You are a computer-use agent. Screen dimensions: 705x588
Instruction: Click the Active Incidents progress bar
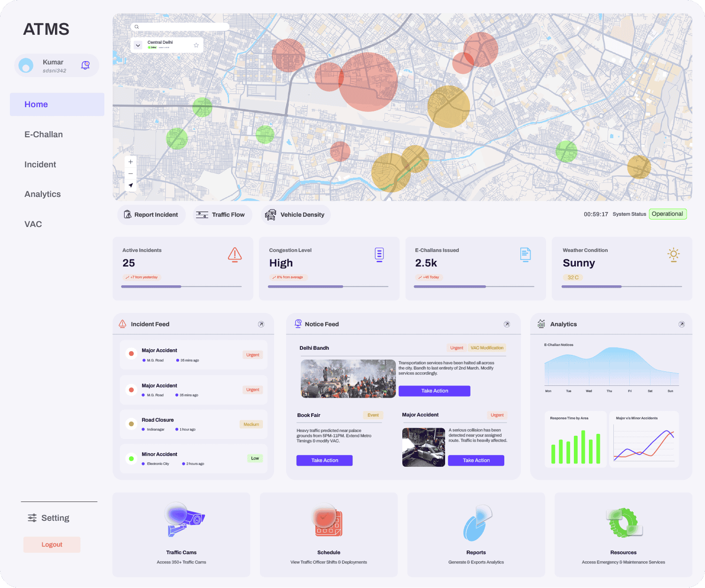[181, 286]
